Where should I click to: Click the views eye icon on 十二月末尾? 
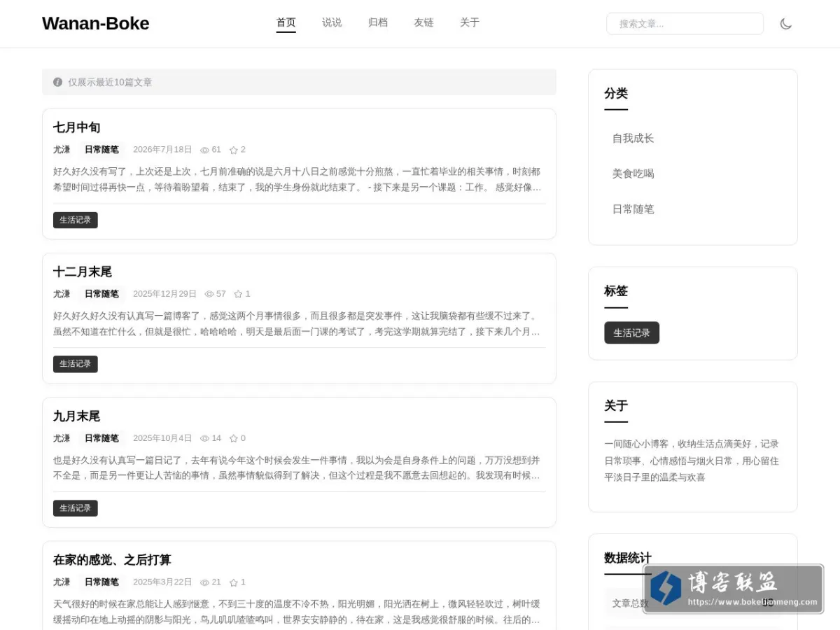[x=209, y=294]
